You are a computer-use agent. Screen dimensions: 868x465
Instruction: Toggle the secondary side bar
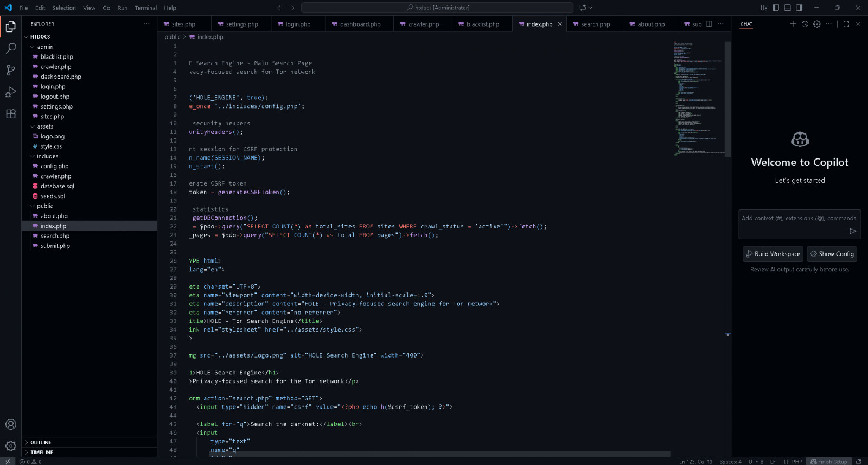(x=799, y=8)
